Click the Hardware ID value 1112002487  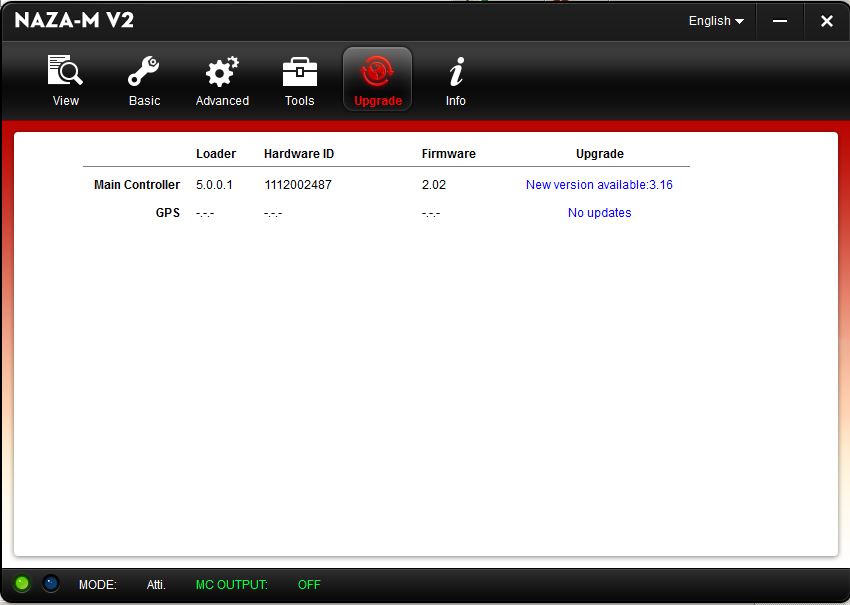(298, 185)
